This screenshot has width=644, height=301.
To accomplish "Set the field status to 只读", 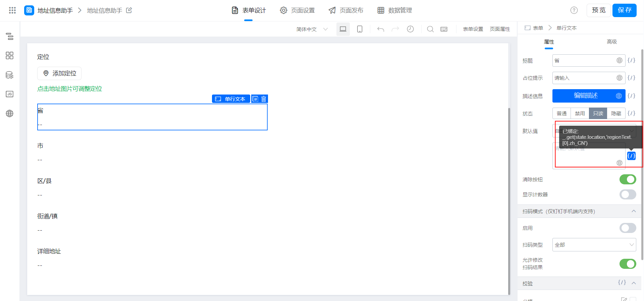I will point(598,113).
